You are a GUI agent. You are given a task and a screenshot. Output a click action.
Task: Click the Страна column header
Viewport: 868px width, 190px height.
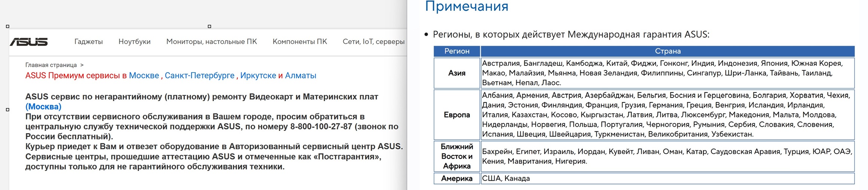[667, 51]
